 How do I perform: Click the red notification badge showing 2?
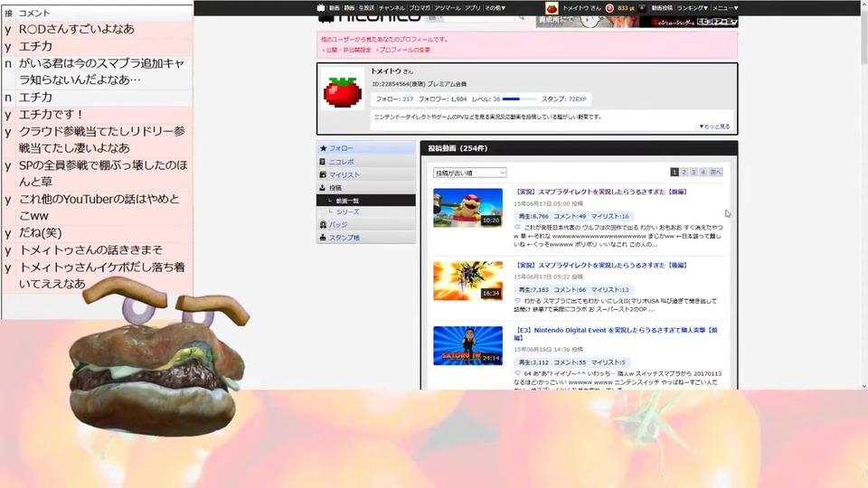coord(609,8)
